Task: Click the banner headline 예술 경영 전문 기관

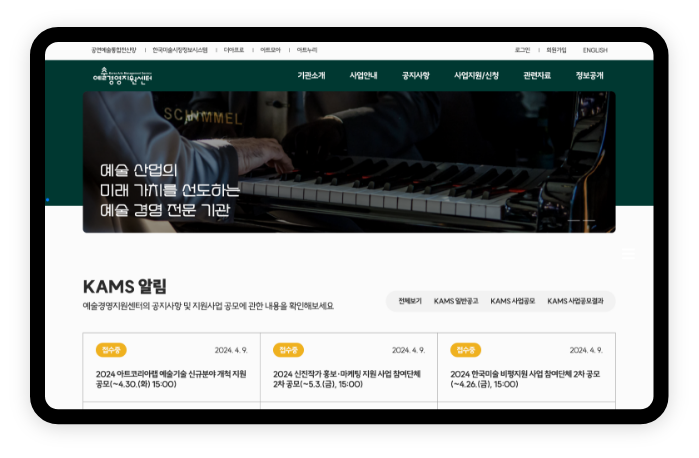Action: pos(165,210)
